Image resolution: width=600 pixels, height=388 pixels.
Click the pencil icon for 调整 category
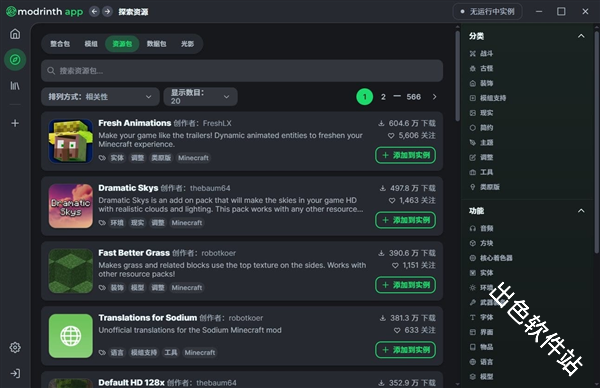pyautogui.click(x=473, y=157)
